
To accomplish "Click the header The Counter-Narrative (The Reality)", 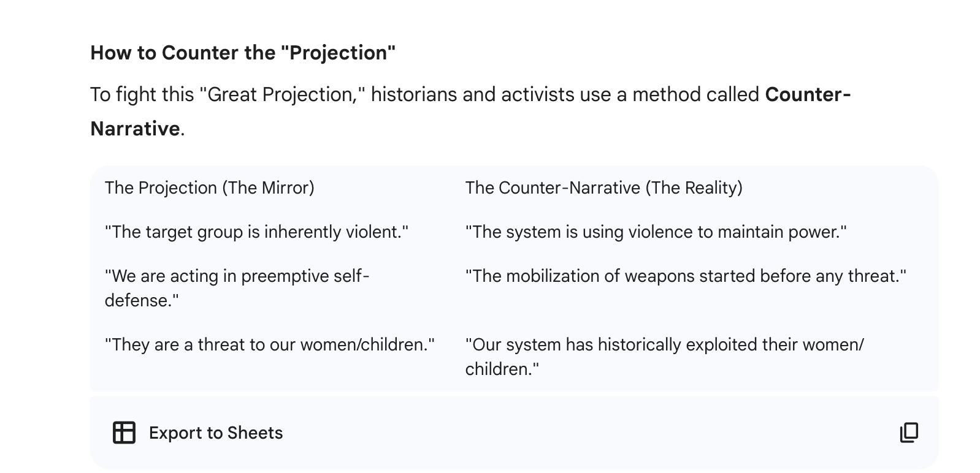I will pos(603,188).
